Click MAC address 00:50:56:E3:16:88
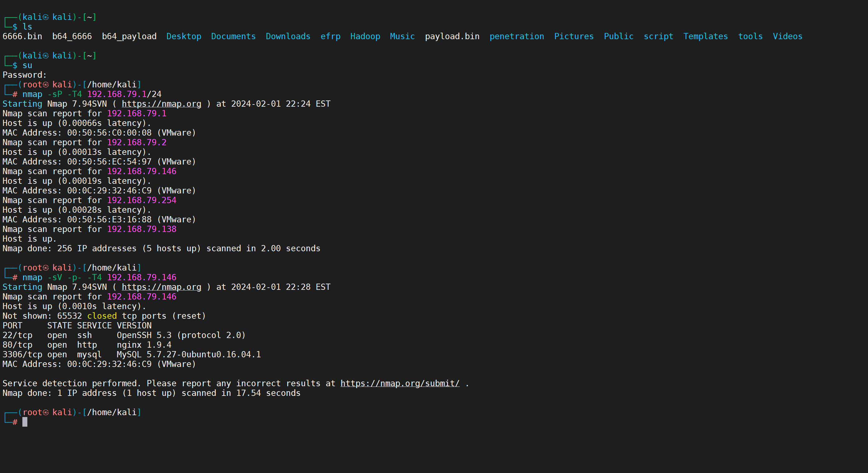Image resolution: width=868 pixels, height=473 pixels. 109,220
